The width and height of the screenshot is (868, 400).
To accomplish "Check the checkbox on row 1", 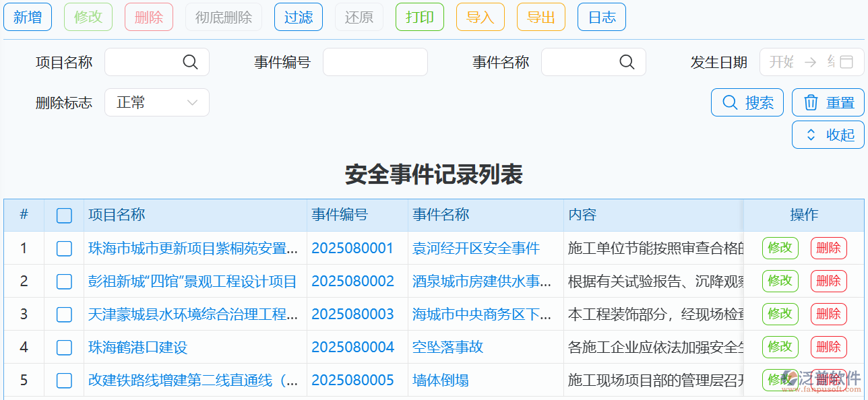I will (64, 248).
